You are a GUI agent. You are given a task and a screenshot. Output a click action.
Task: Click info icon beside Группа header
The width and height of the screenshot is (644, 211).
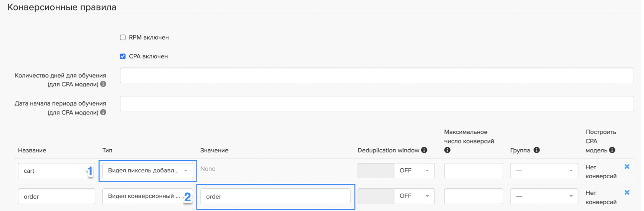[x=536, y=150]
